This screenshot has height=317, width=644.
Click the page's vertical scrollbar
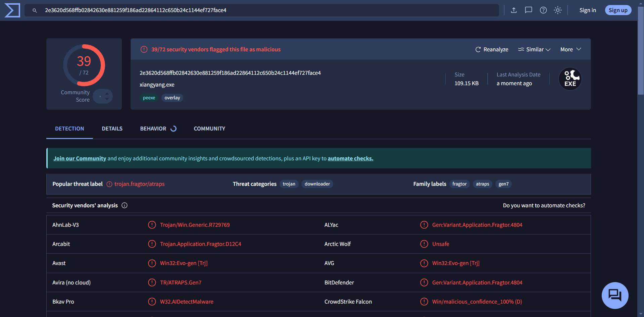tap(641, 50)
